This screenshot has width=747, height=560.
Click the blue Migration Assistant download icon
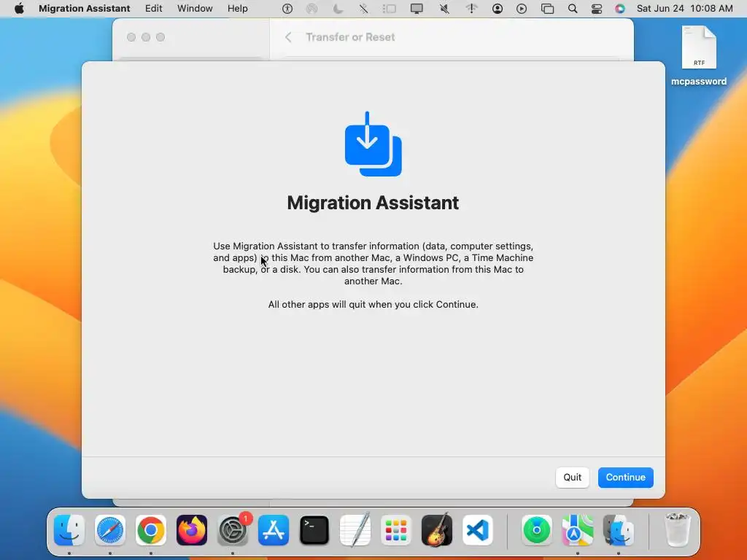pyautogui.click(x=373, y=144)
